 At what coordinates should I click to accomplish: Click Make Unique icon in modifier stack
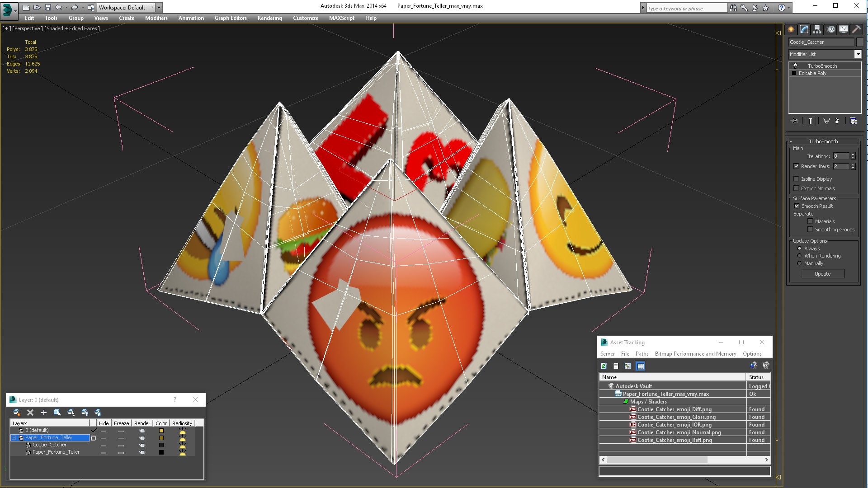point(826,121)
